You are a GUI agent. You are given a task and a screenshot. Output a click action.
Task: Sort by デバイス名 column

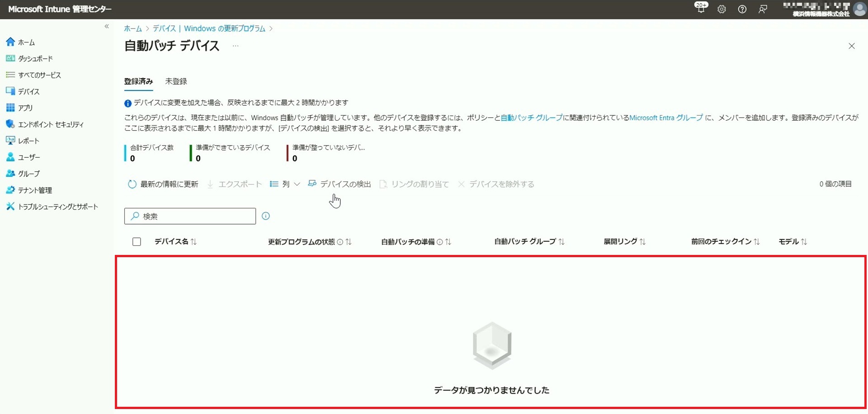175,242
